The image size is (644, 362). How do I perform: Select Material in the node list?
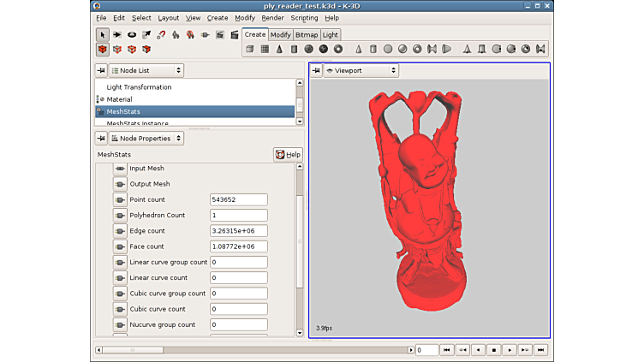point(119,99)
